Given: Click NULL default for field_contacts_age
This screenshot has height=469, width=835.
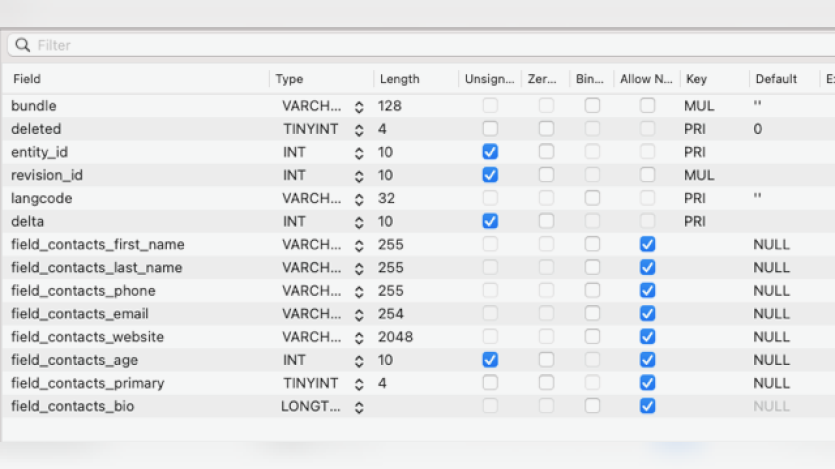Looking at the screenshot, I should (771, 360).
